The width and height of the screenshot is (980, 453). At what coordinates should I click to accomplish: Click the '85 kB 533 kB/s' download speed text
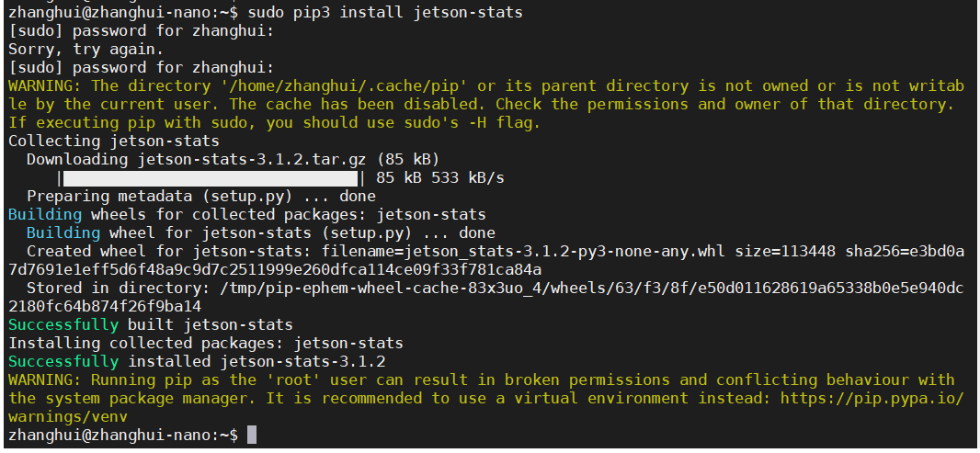coord(439,177)
